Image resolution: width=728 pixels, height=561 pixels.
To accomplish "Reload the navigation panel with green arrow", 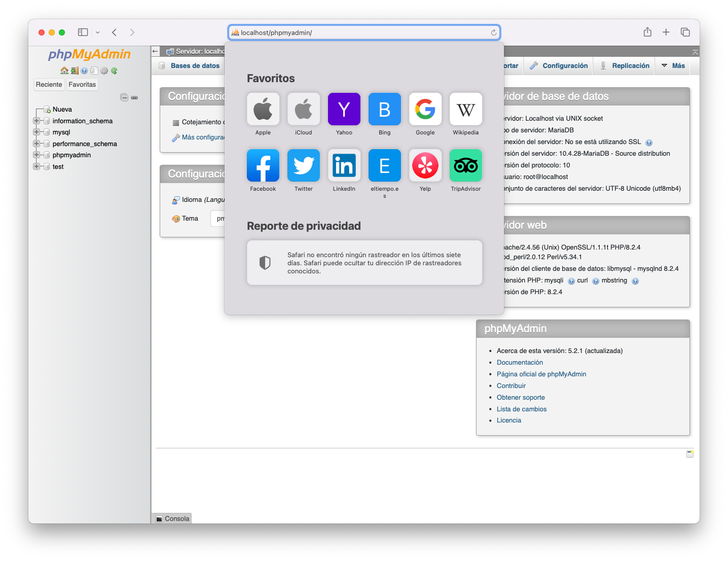I will 114,71.
